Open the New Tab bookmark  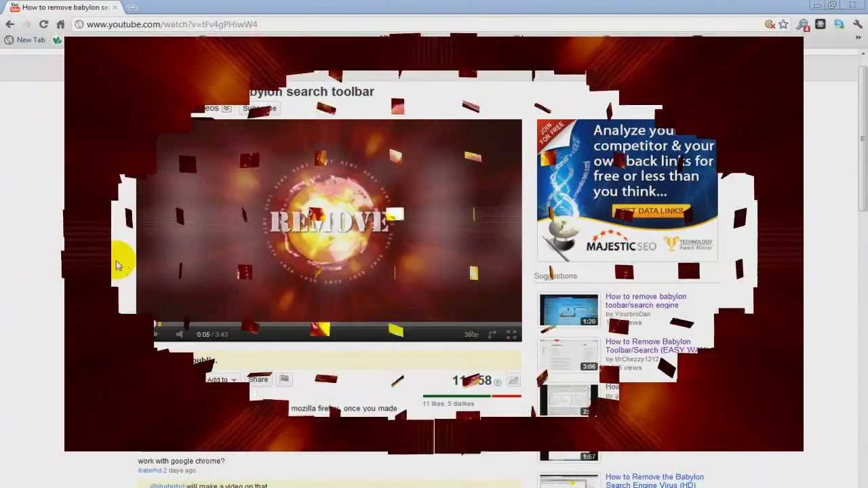24,40
